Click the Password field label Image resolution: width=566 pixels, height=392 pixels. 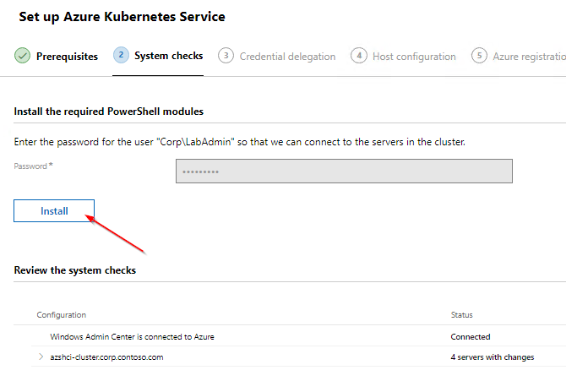[x=33, y=166]
